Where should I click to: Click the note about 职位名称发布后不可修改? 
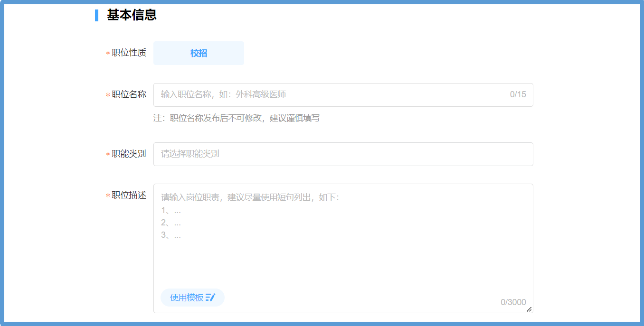point(236,118)
